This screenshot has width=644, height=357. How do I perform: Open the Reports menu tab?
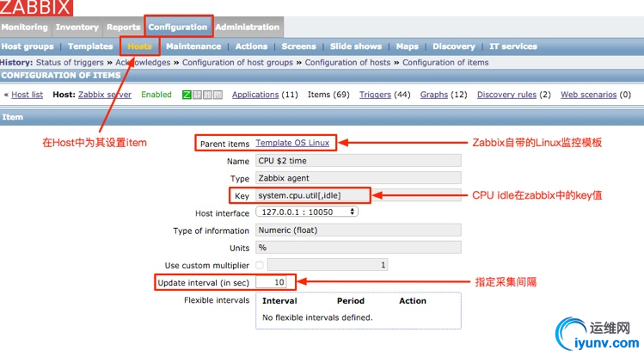(123, 28)
